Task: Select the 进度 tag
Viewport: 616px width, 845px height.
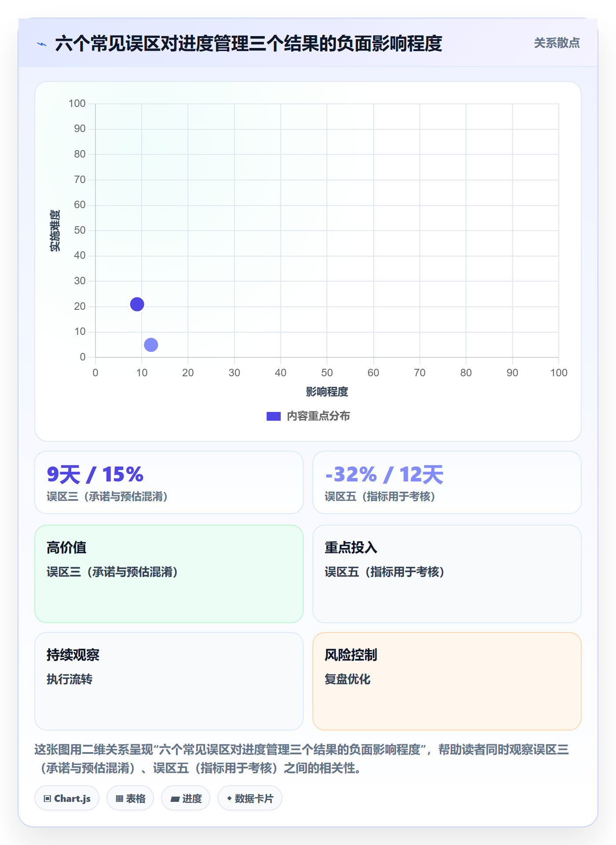Action: click(186, 798)
